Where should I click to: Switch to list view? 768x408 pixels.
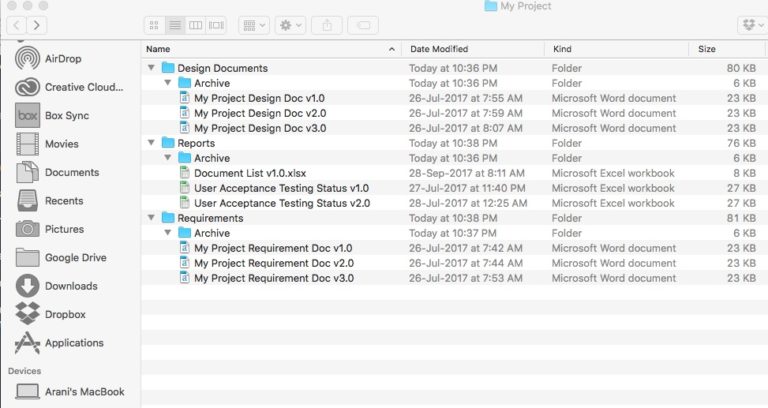click(175, 25)
